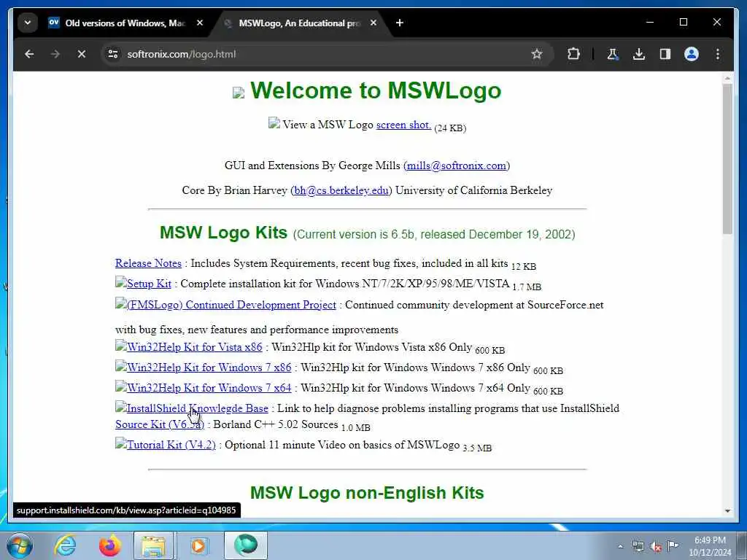Open the Downloads icon in toolbar
This screenshot has width=747, height=560.
pos(639,54)
